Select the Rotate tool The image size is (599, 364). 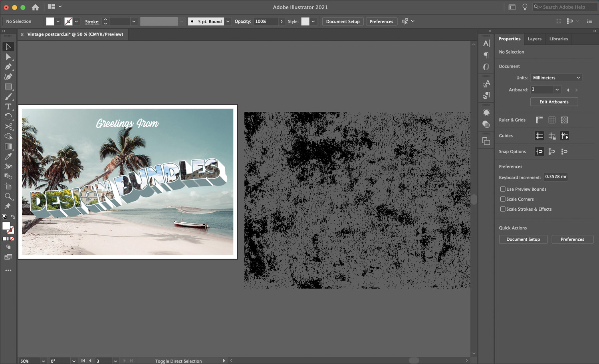coord(8,117)
